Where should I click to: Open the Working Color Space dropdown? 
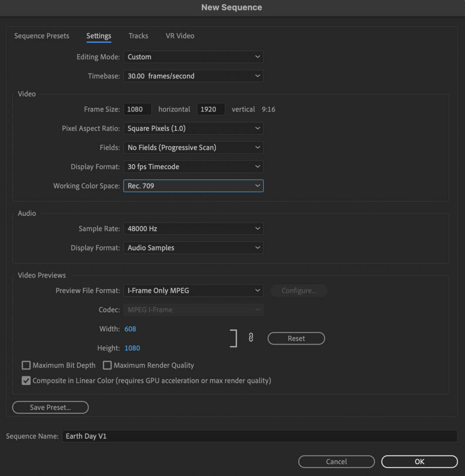coord(193,185)
